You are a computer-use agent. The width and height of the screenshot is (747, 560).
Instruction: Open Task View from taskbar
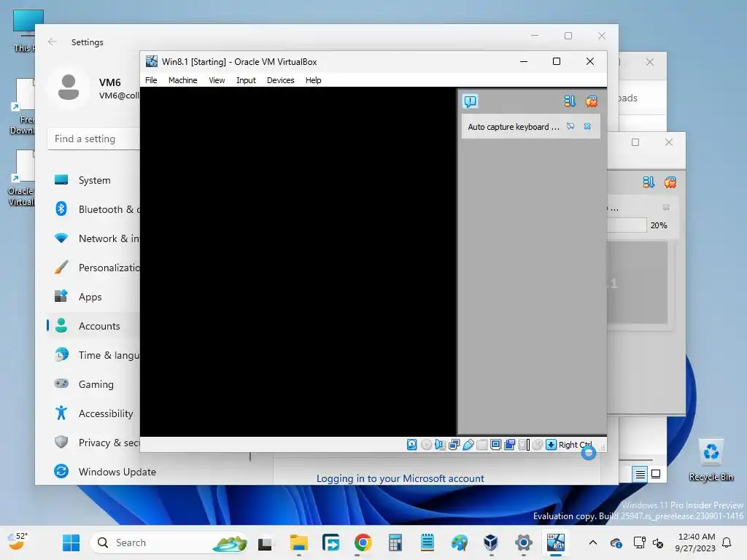coord(265,542)
